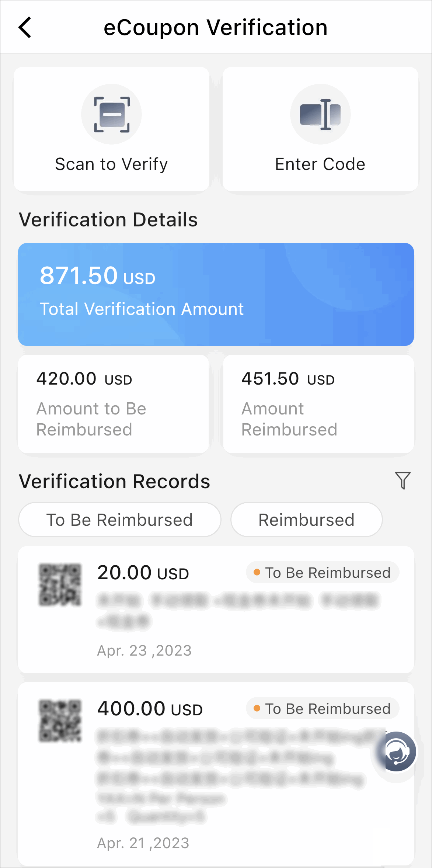Image resolution: width=432 pixels, height=868 pixels.
Task: Tap the Enter Code cursor icon
Action: coord(320,114)
